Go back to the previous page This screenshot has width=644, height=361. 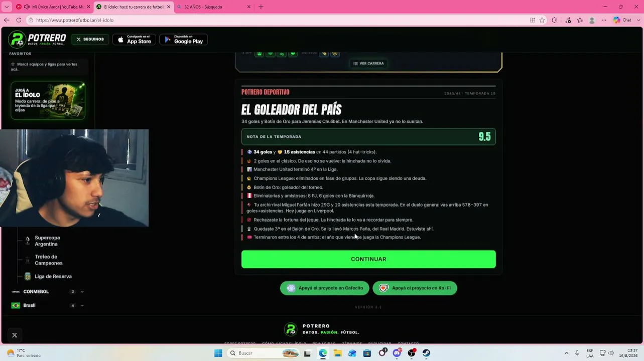[x=7, y=20]
